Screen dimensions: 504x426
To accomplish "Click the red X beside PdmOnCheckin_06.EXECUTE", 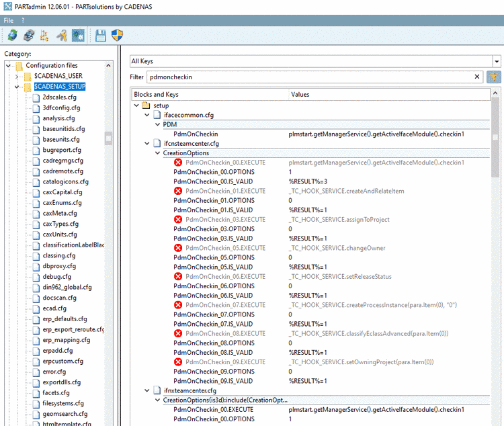I will coord(178,277).
